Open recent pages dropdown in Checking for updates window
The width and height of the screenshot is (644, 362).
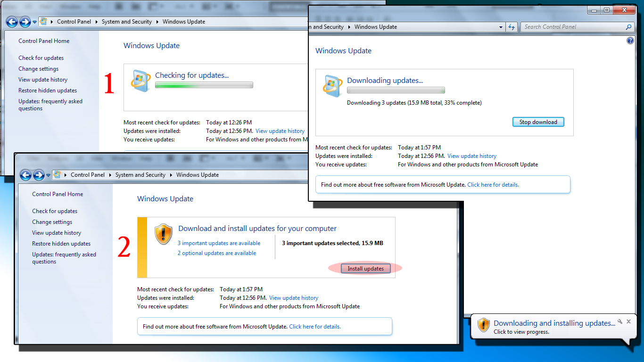click(x=34, y=22)
